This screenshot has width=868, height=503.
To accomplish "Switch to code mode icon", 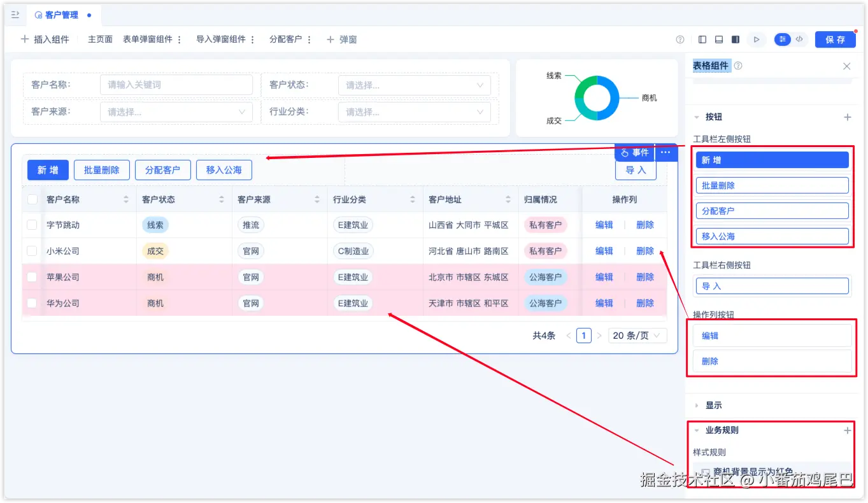I will (x=799, y=39).
